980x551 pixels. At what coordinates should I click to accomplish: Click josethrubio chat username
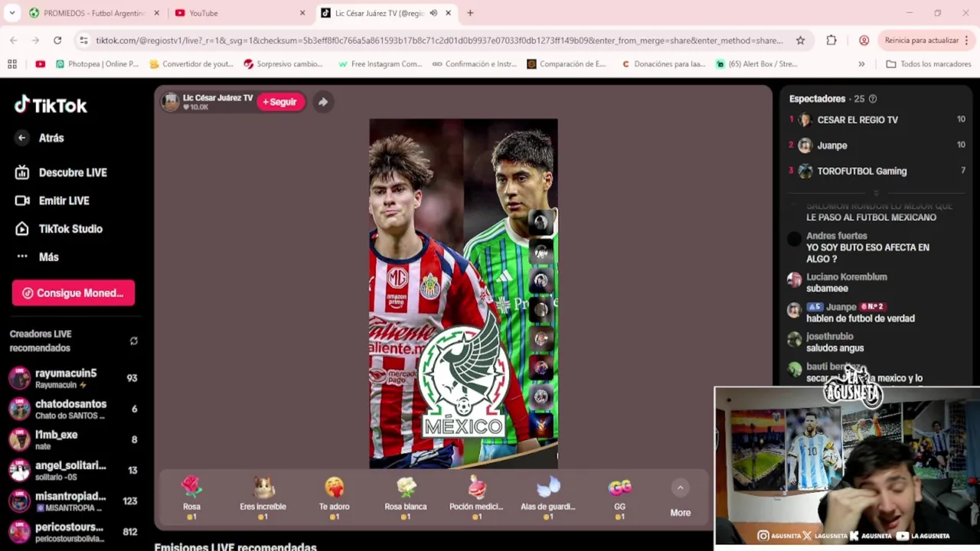(x=829, y=337)
